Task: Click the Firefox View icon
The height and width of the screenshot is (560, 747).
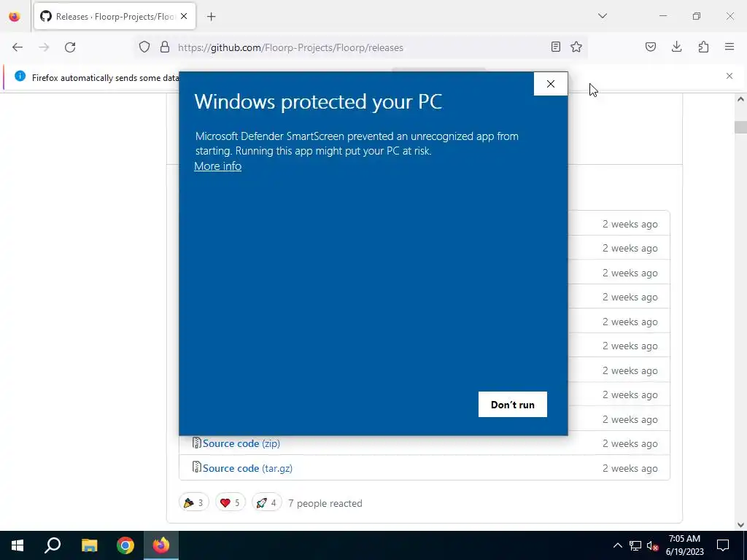Action: pyautogui.click(x=15, y=17)
